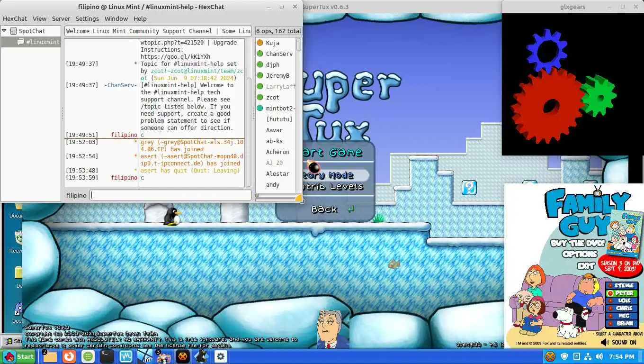Open OPTIONS in Family Guy menu

(x=579, y=255)
